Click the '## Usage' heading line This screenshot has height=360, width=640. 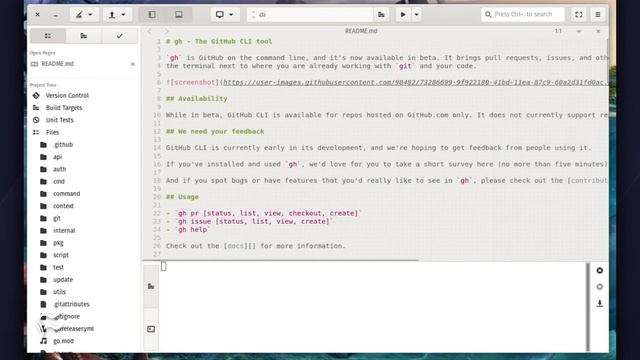coord(182,197)
